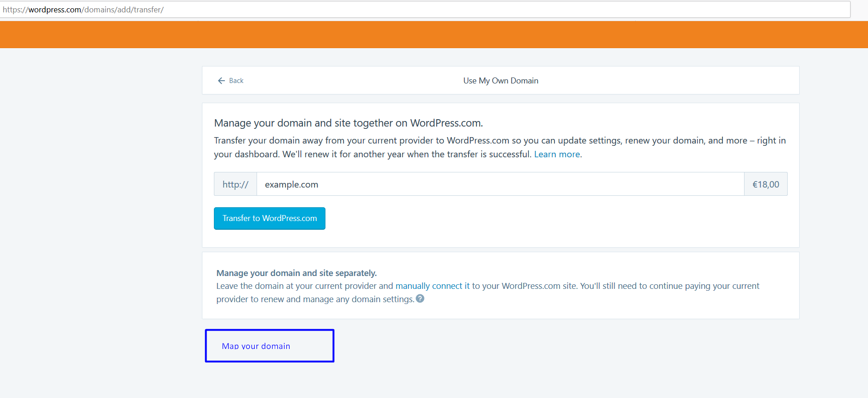Click the Transfer to WordPress.com button
This screenshot has width=868, height=398.
269,218
